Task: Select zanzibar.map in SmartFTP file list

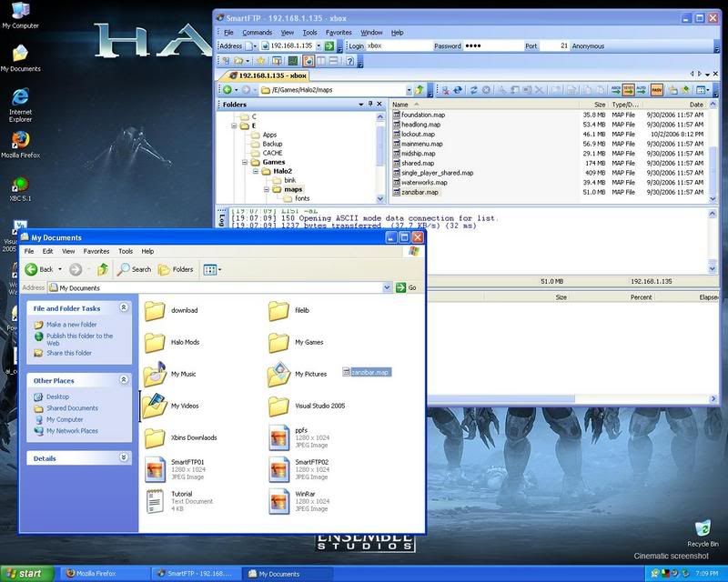Action: (416, 192)
